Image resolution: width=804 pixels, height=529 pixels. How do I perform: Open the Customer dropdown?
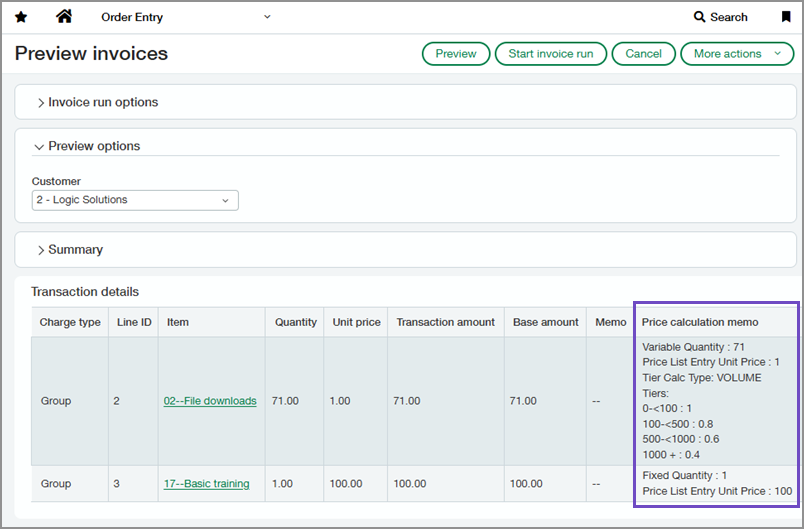click(135, 200)
